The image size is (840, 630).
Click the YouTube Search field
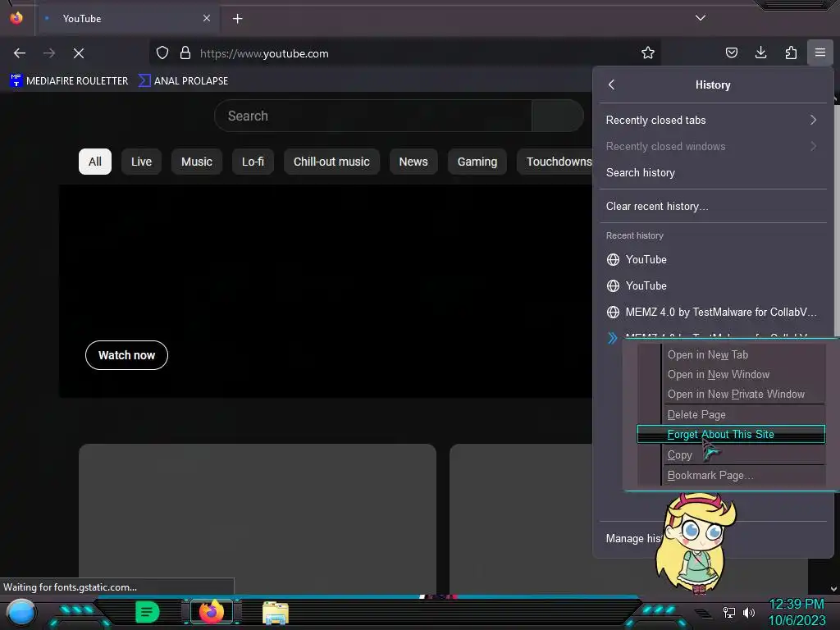click(x=373, y=116)
